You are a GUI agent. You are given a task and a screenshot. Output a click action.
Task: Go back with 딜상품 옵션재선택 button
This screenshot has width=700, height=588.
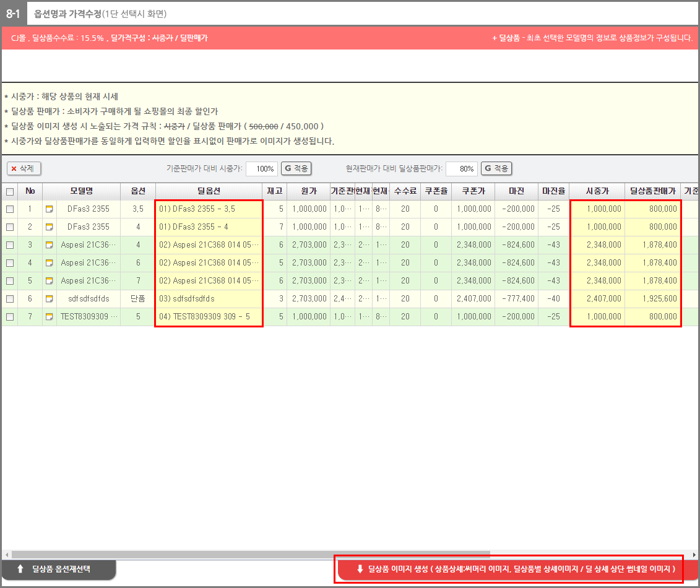[x=59, y=569]
